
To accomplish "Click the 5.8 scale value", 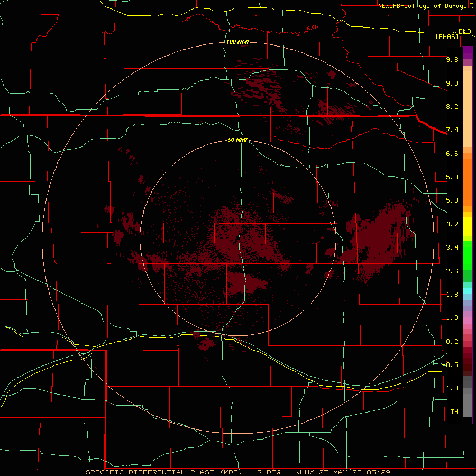I will tap(452, 177).
